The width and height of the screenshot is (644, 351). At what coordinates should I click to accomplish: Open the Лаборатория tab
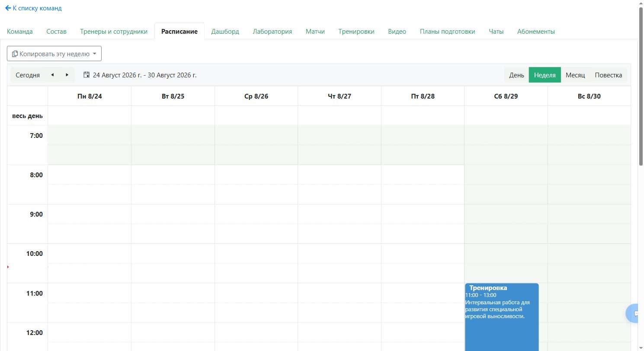click(x=272, y=31)
